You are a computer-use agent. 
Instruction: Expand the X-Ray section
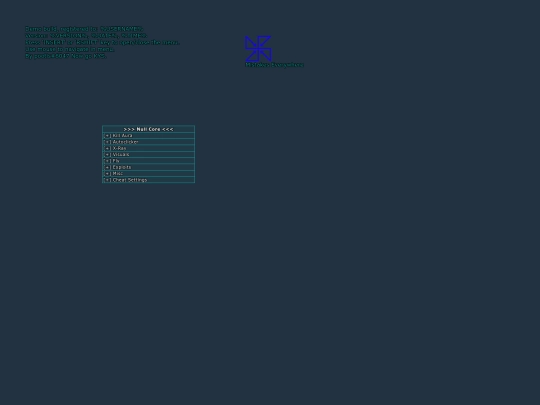tap(148, 148)
